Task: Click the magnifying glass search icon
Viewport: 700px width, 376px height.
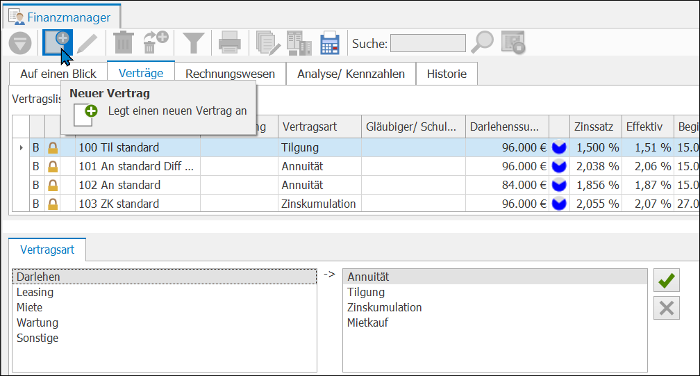Action: point(483,42)
